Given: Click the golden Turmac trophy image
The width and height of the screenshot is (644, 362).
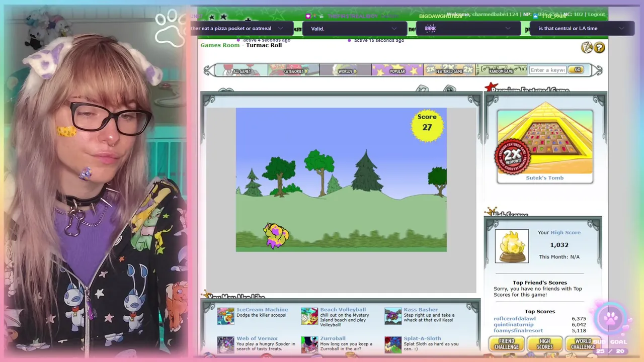Looking at the screenshot, I should (512, 246).
